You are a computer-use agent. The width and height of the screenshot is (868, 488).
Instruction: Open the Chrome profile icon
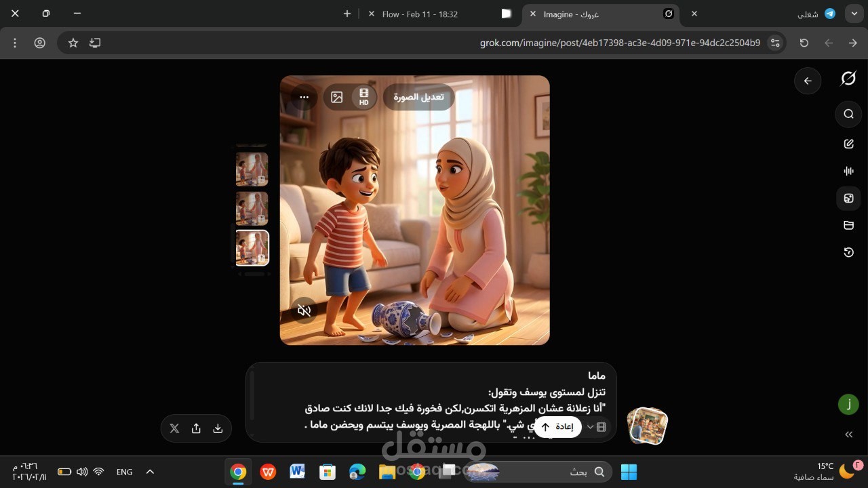pos(40,43)
